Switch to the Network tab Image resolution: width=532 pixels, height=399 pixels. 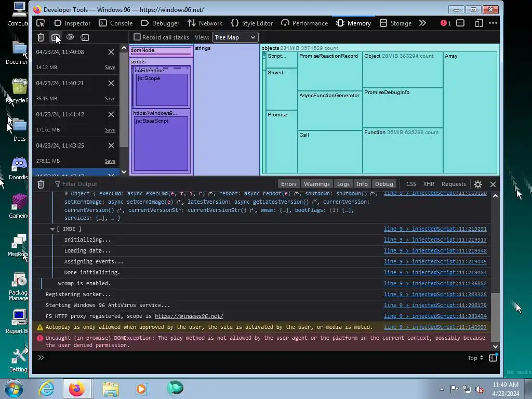[205, 23]
